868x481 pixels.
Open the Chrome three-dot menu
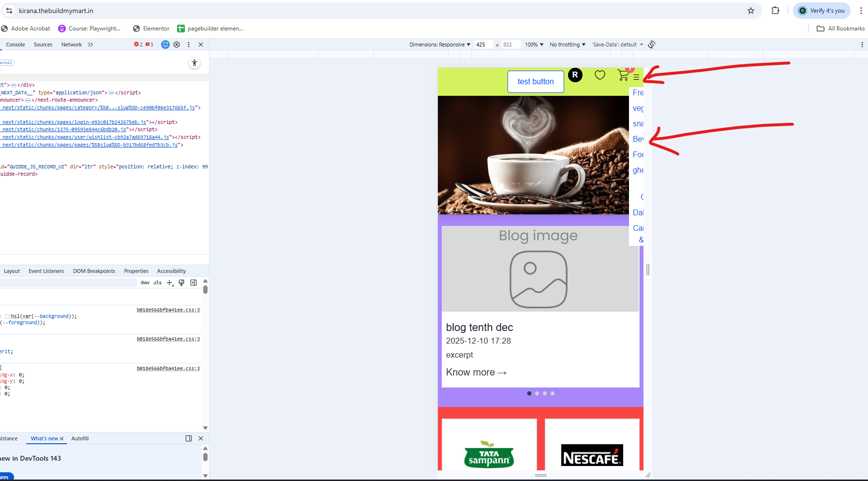click(x=861, y=11)
